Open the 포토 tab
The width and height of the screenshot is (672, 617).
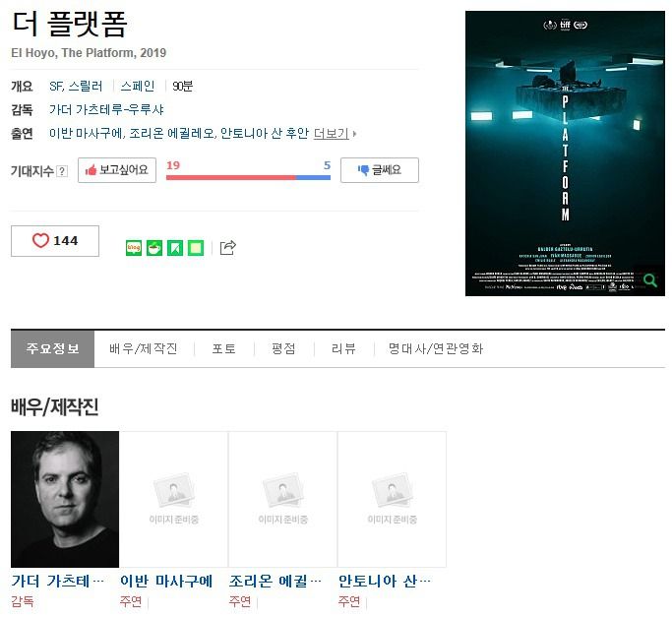223,348
